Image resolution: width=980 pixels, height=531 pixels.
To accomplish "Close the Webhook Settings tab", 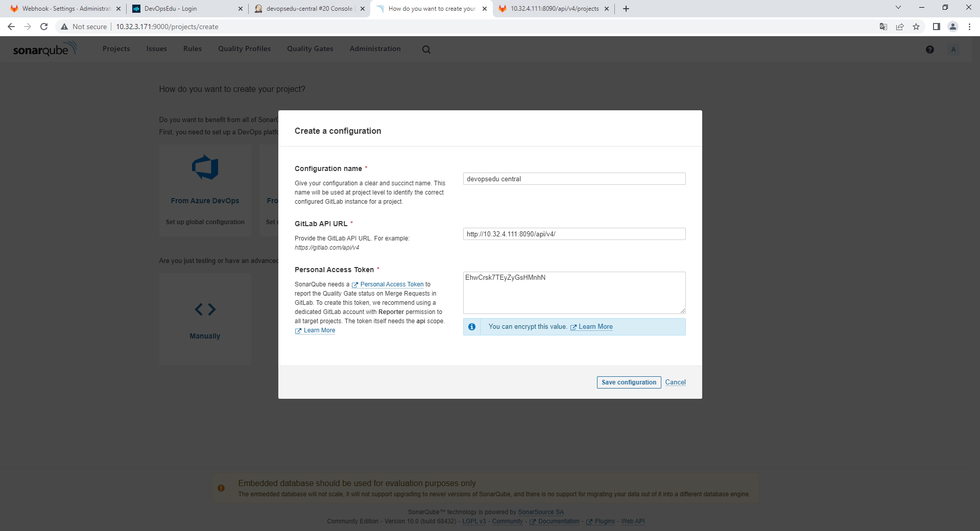I will [x=118, y=9].
